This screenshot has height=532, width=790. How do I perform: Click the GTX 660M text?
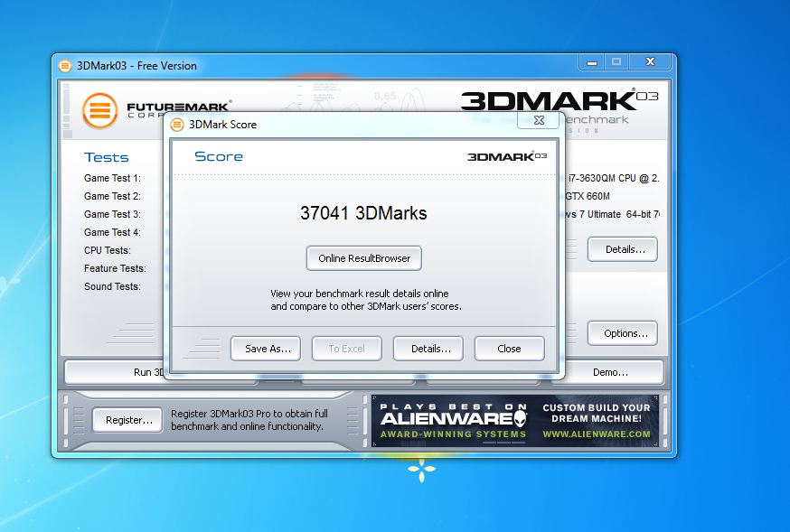[588, 196]
